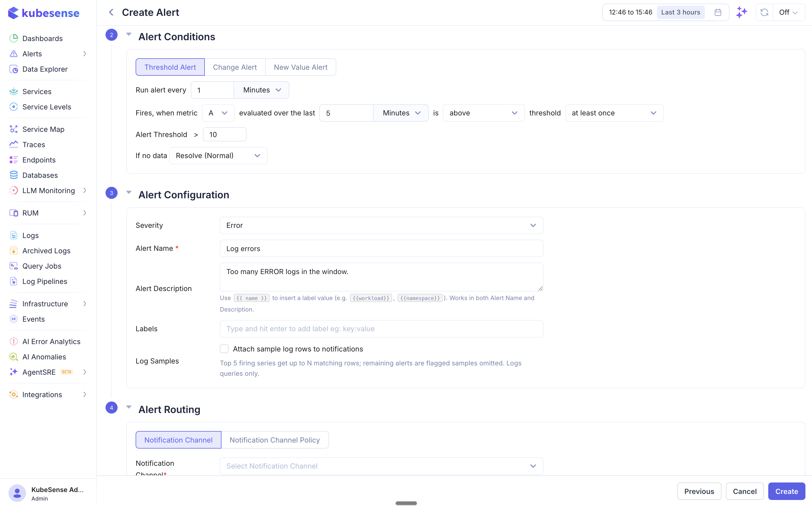Open the Severity dropdown
Viewport: 812px width, 506px height.
pyautogui.click(x=381, y=225)
